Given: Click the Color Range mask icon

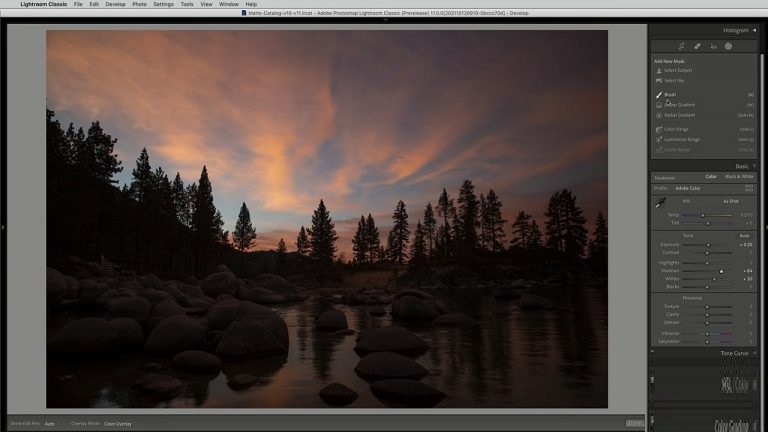Looking at the screenshot, I should point(659,129).
